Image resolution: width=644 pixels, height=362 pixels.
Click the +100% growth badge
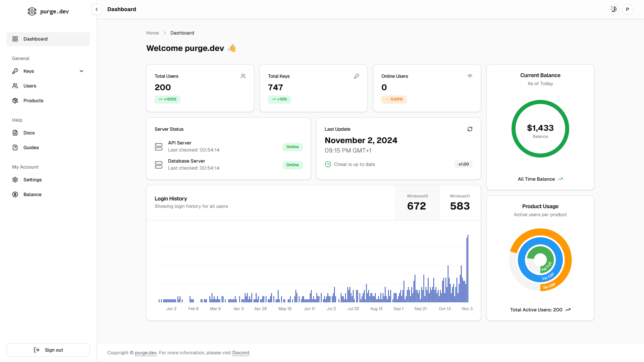(x=167, y=99)
